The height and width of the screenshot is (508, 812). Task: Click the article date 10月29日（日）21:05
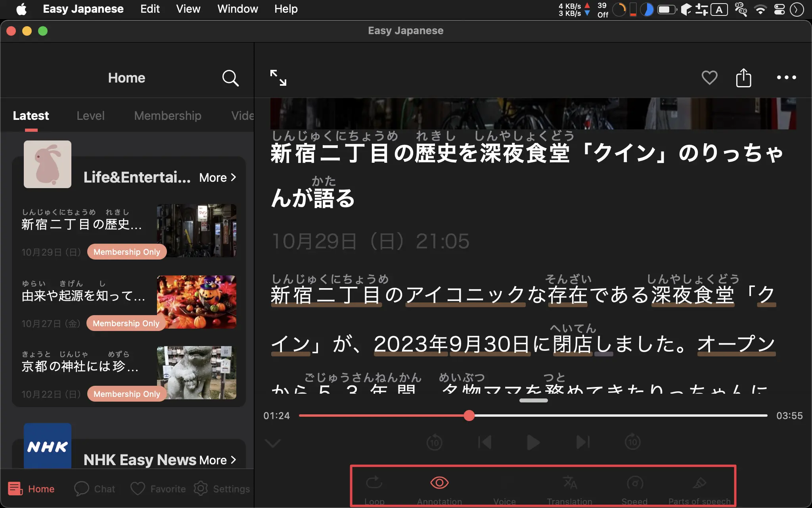pos(371,241)
